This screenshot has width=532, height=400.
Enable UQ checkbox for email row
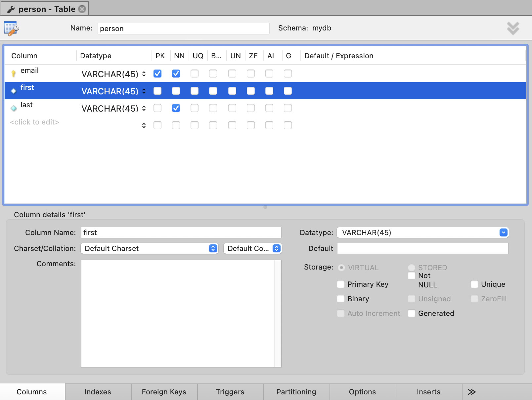[195, 74]
